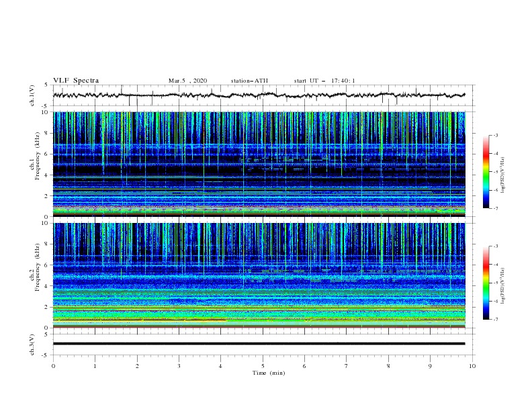This screenshot has height=411, width=532.
Task: Click the "2" kHz tick on ch.2 frequency axis
Action: pyautogui.click(x=47, y=307)
